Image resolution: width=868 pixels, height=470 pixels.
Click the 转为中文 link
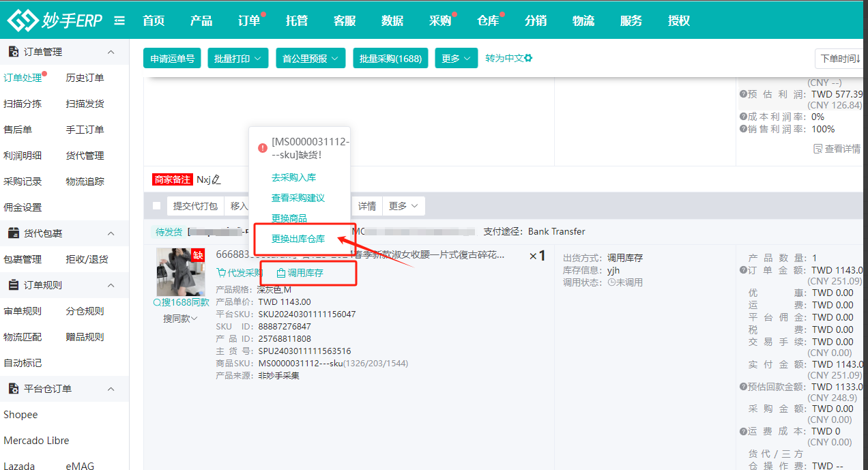(504, 58)
